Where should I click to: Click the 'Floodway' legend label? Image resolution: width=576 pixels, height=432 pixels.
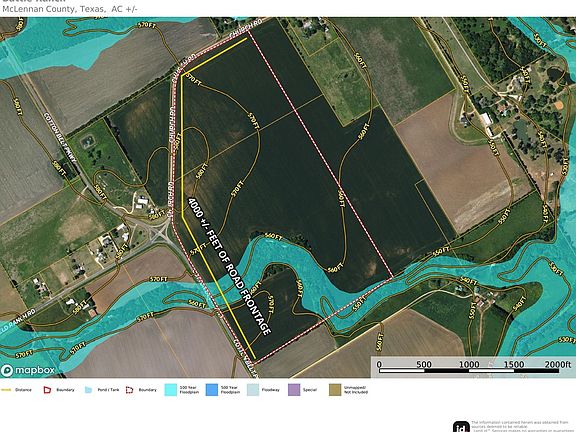tap(271, 390)
